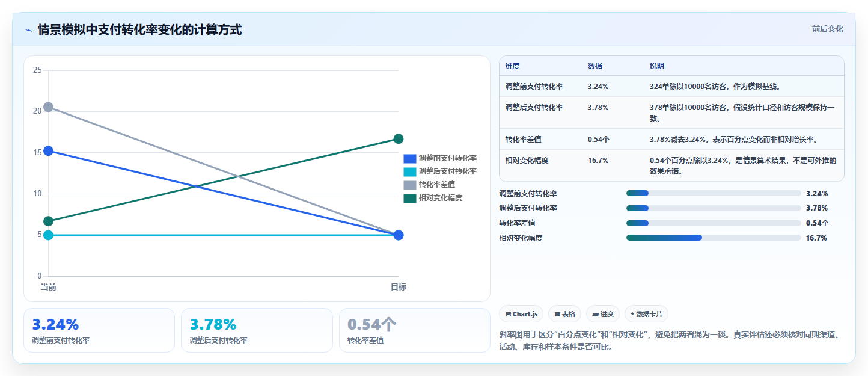Click the 情景模拟中支付转化率变化的计算方式 title
Image resolution: width=868 pixels, height=376 pixels.
[x=139, y=29]
